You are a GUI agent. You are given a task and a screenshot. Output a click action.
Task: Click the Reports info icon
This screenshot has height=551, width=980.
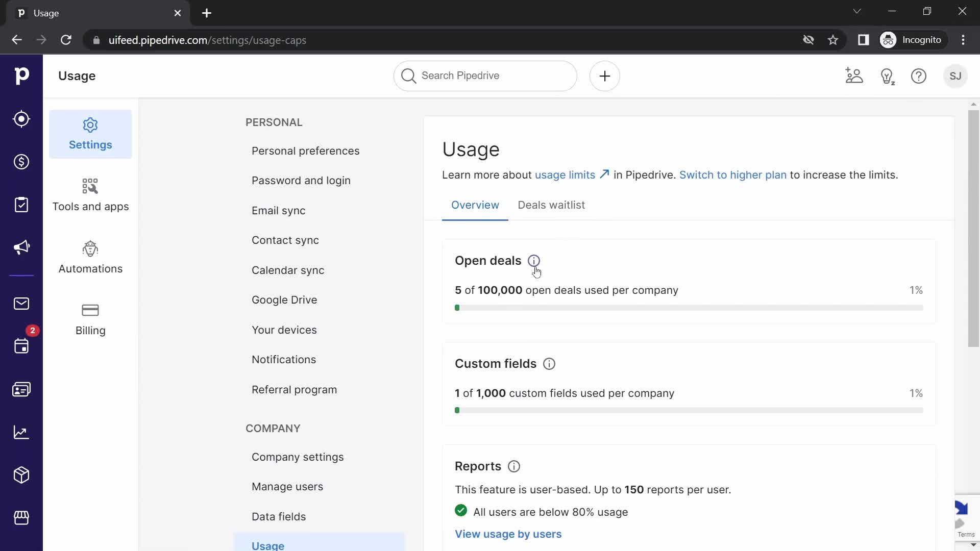click(x=514, y=466)
